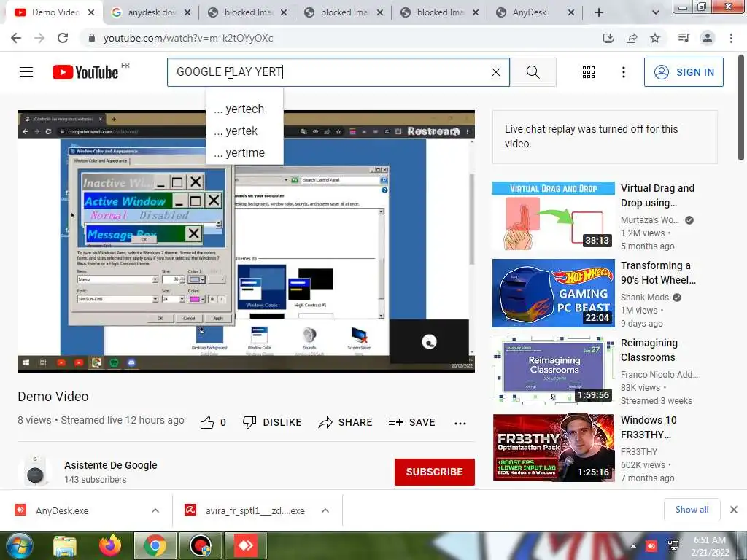Open the install app icon in address bar
747x560 pixels.
tap(608, 38)
